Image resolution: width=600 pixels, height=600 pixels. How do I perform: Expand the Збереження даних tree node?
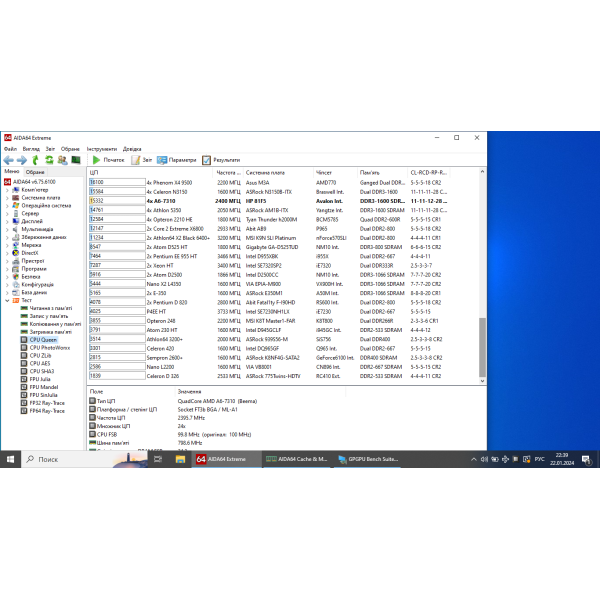coord(7,237)
